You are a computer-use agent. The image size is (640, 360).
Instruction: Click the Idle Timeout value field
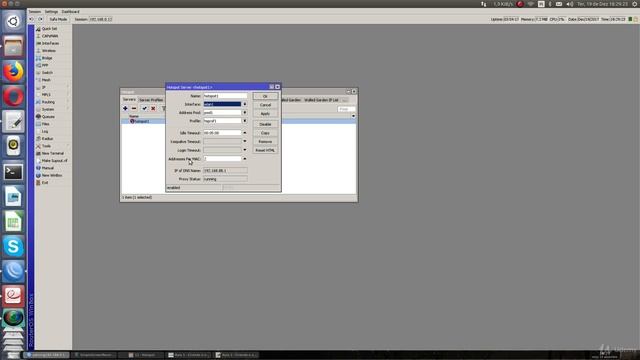tap(222, 133)
